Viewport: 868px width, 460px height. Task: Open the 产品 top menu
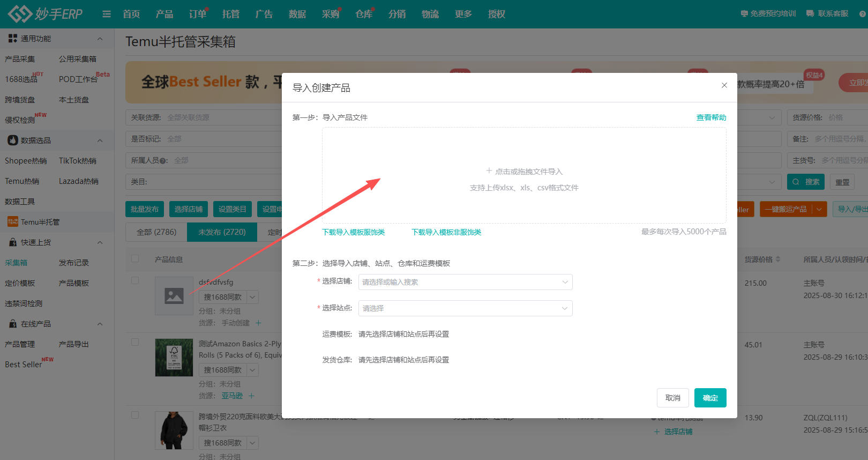164,14
